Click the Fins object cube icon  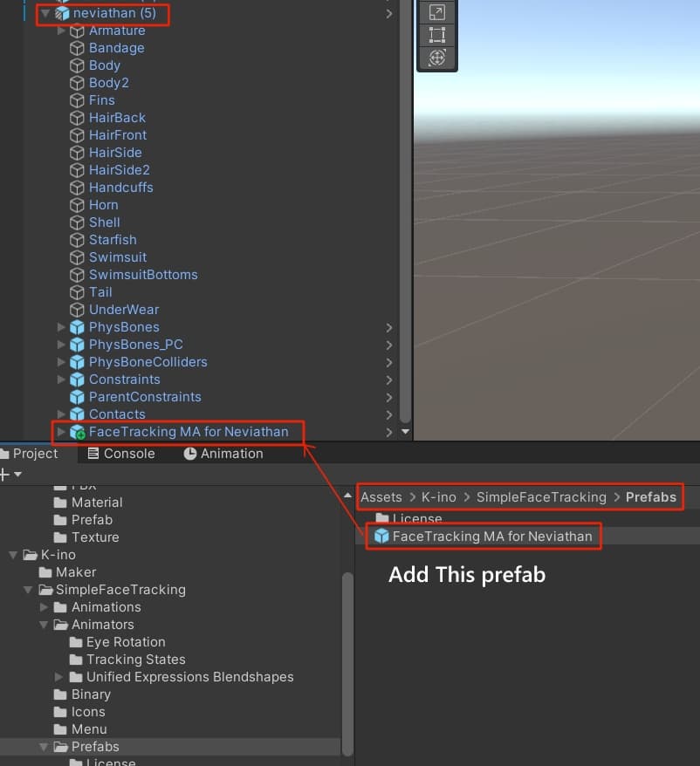pyautogui.click(x=77, y=100)
